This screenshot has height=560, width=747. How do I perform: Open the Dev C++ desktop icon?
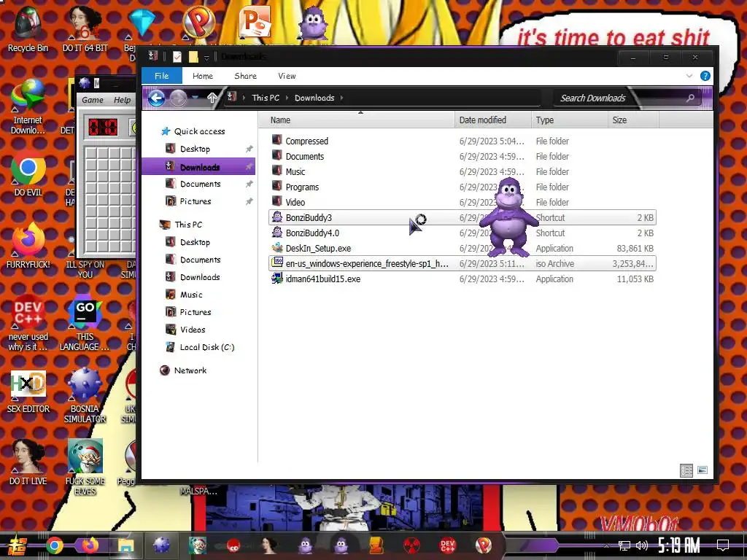click(x=28, y=312)
